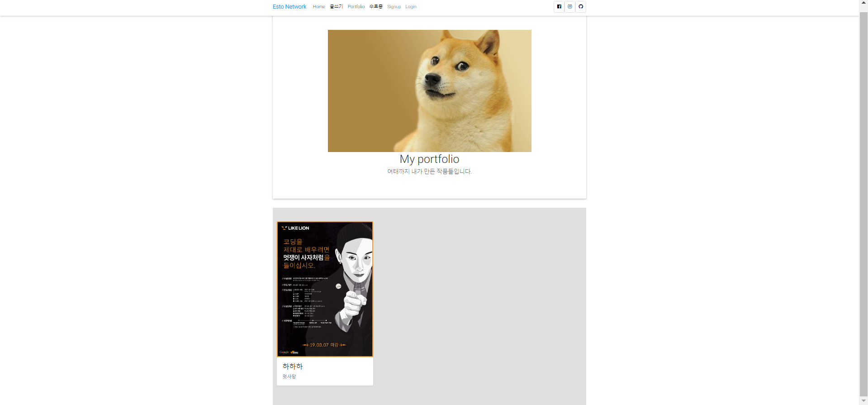Image resolution: width=868 pixels, height=405 pixels.
Task: Open the Like Lion poster thumbnail
Action: pos(325,289)
